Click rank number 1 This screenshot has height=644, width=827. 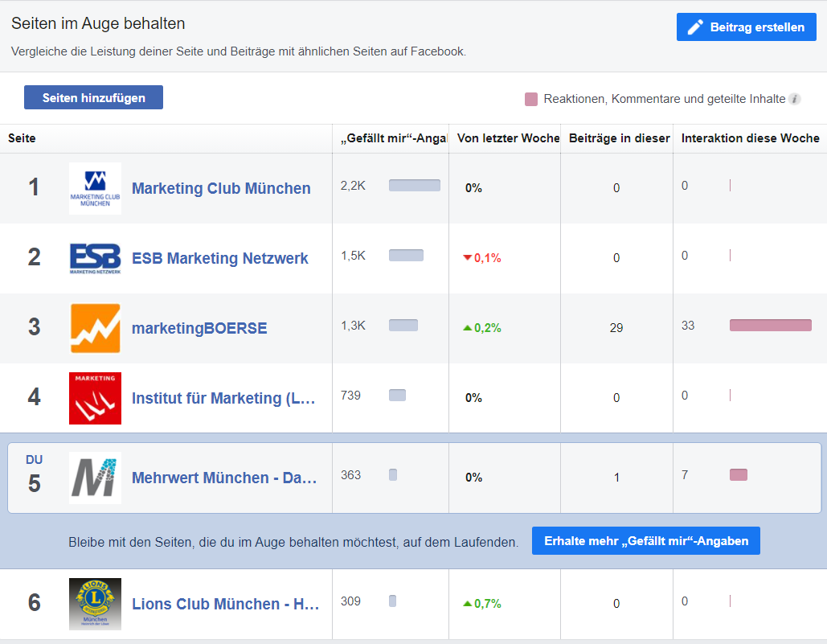click(x=34, y=187)
